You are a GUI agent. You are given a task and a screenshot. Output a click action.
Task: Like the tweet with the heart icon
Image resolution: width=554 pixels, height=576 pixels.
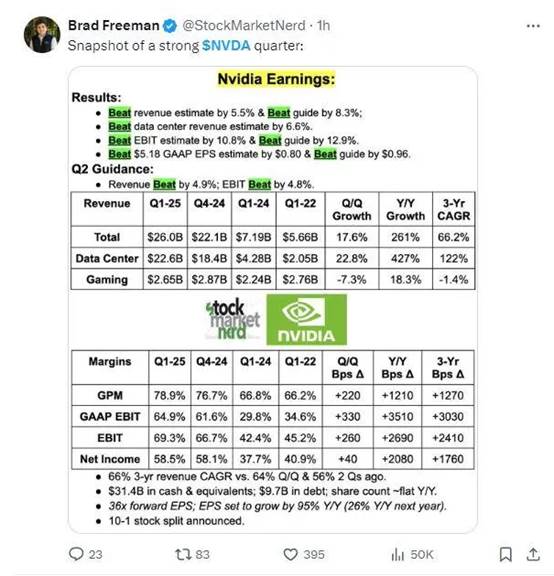pyautogui.click(x=290, y=554)
